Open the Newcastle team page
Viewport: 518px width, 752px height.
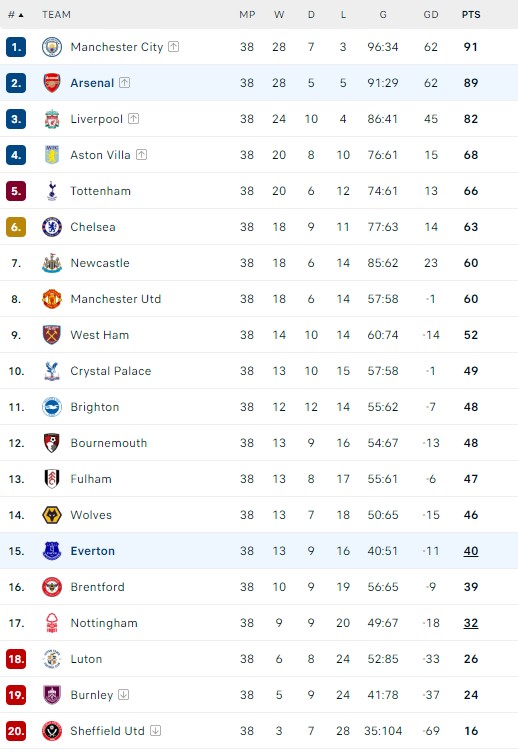[100, 263]
